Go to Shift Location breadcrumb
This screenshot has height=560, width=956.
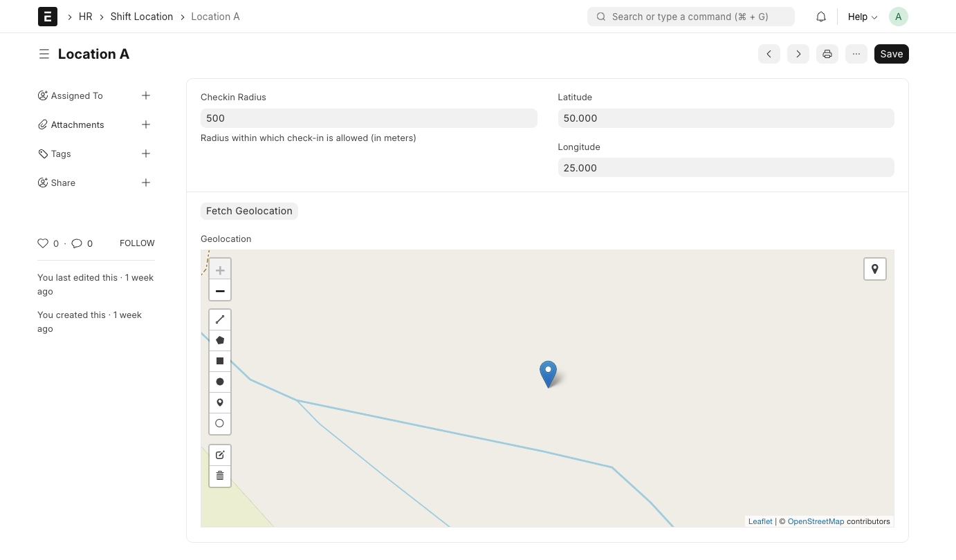[142, 17]
